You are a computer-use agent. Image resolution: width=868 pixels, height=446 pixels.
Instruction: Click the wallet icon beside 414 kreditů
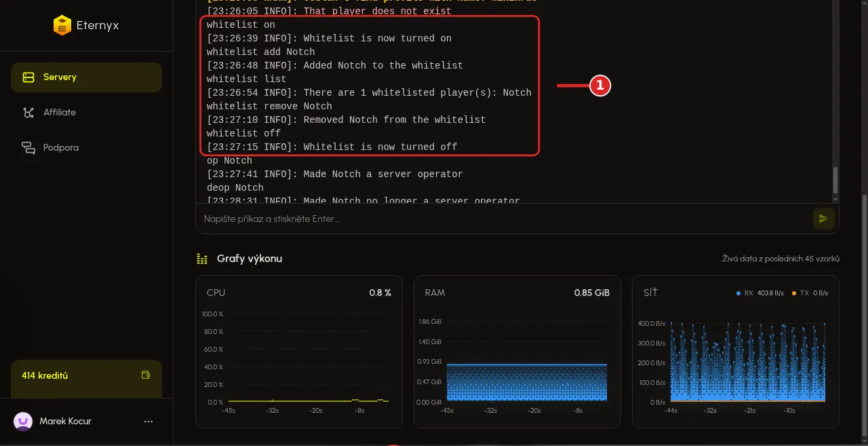tap(145, 375)
